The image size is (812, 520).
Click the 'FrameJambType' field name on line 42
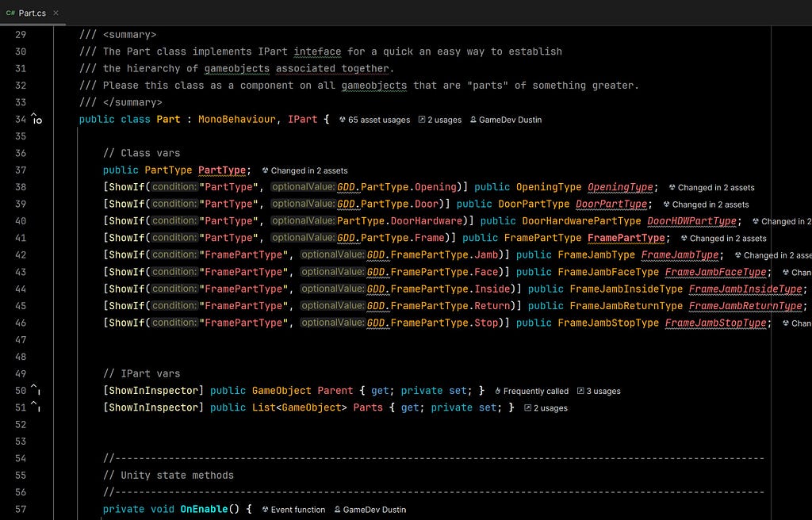click(680, 254)
